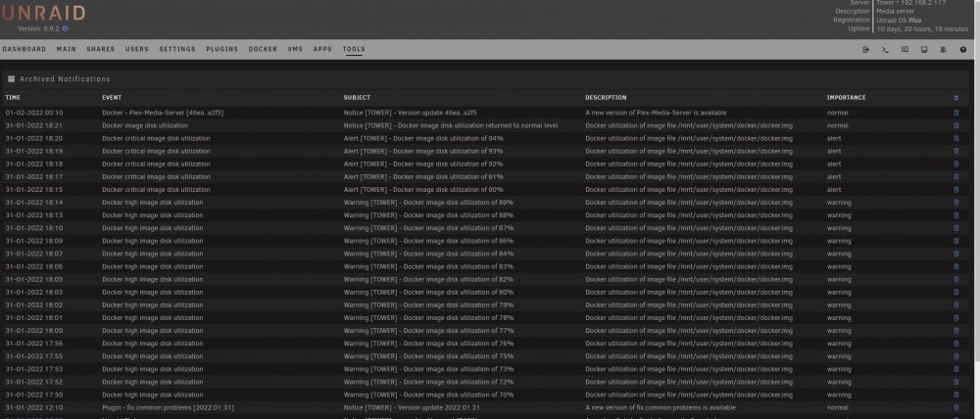980x419 pixels.
Task: Open the VMs tab
Action: pyautogui.click(x=295, y=49)
